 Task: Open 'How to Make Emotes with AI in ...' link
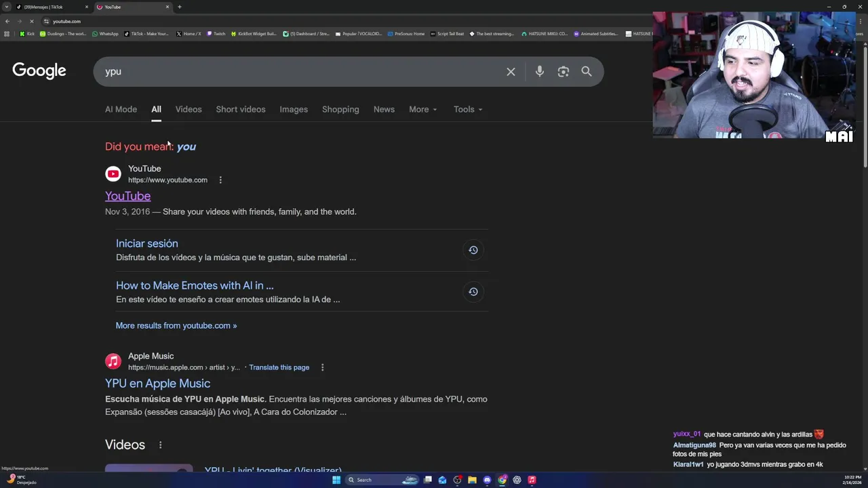pos(195,285)
